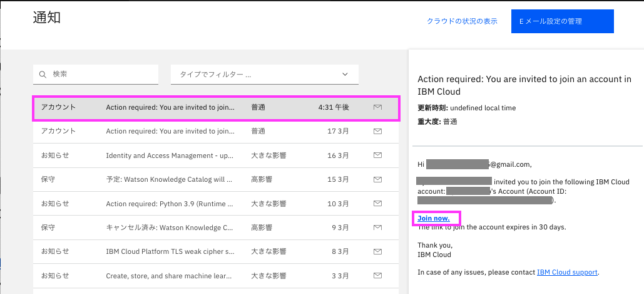Click the 大きな影響 severity in the 8 3月 row
Viewport: 644px width, 294px height.
coord(268,251)
